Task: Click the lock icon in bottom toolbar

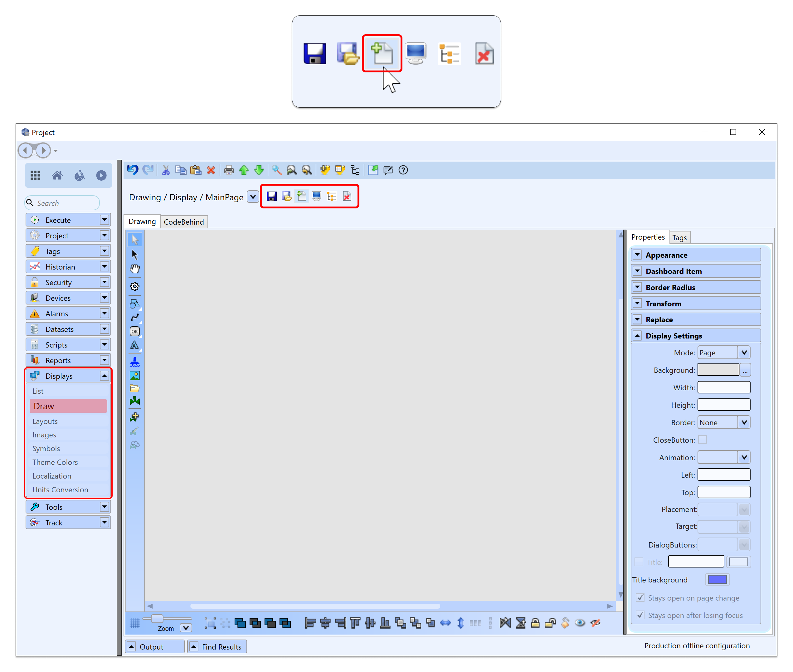Action: pyautogui.click(x=535, y=623)
